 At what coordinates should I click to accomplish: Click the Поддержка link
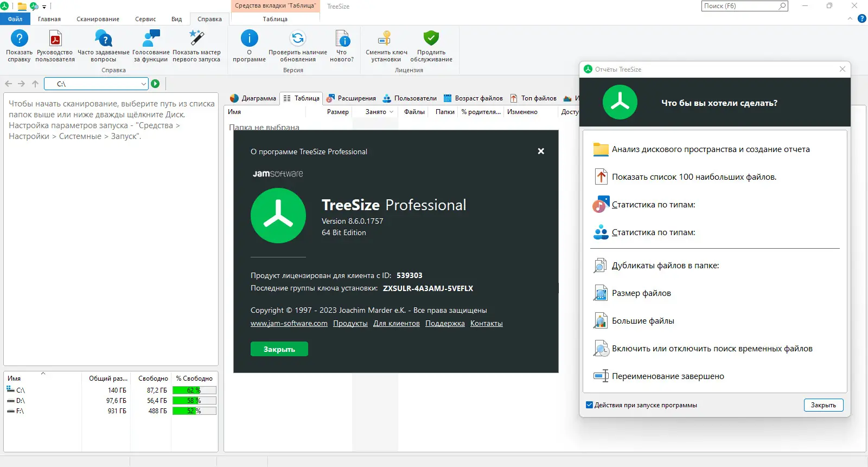click(x=445, y=324)
